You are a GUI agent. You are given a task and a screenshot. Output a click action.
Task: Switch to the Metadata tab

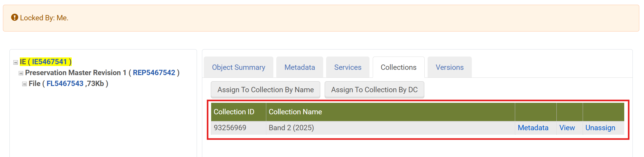pyautogui.click(x=300, y=67)
